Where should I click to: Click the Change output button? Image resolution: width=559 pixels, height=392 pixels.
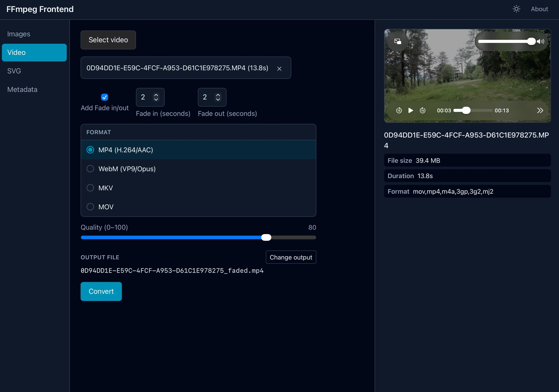[291, 257]
